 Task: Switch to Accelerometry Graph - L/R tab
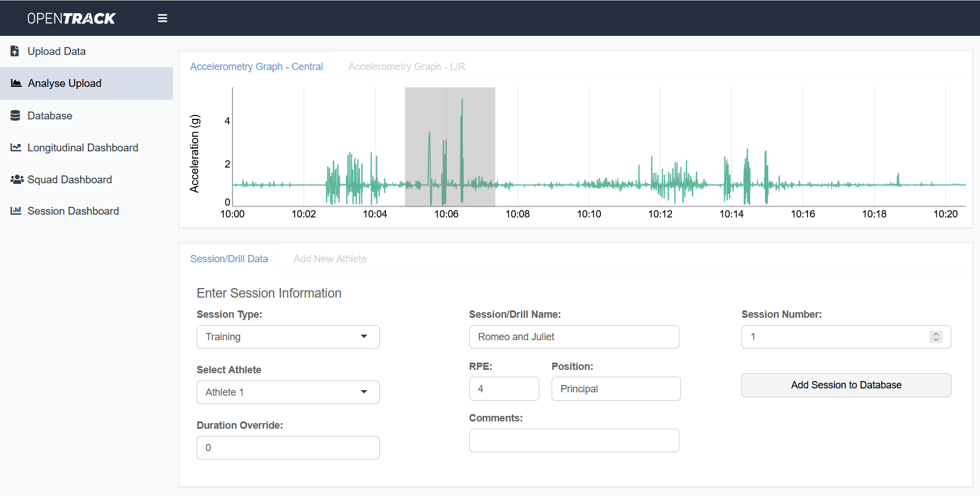tap(407, 67)
